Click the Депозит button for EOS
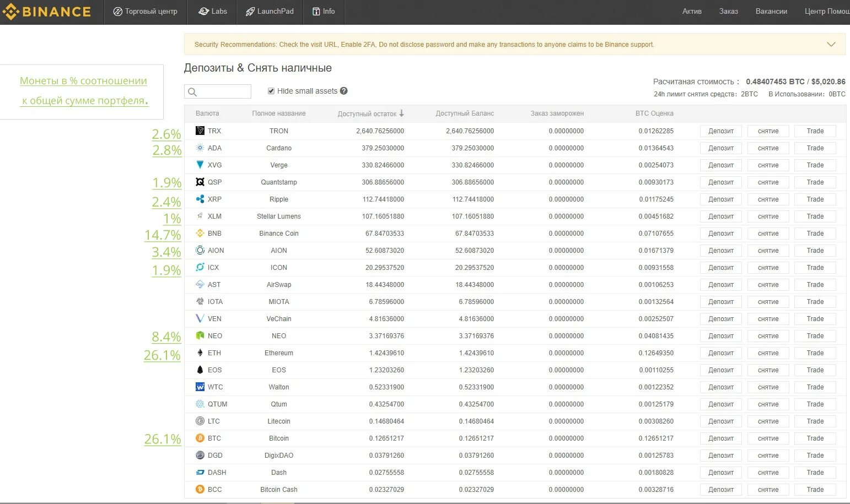This screenshot has height=504, width=850. coord(721,370)
